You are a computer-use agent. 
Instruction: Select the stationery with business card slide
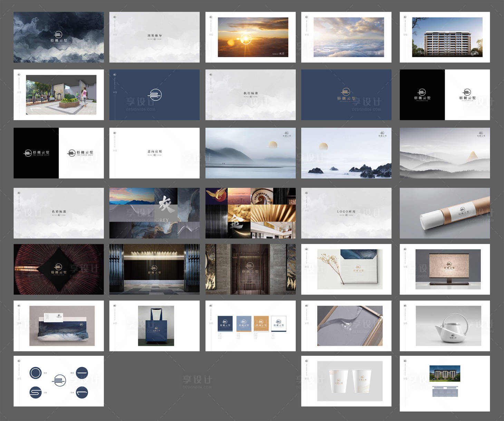click(x=59, y=326)
